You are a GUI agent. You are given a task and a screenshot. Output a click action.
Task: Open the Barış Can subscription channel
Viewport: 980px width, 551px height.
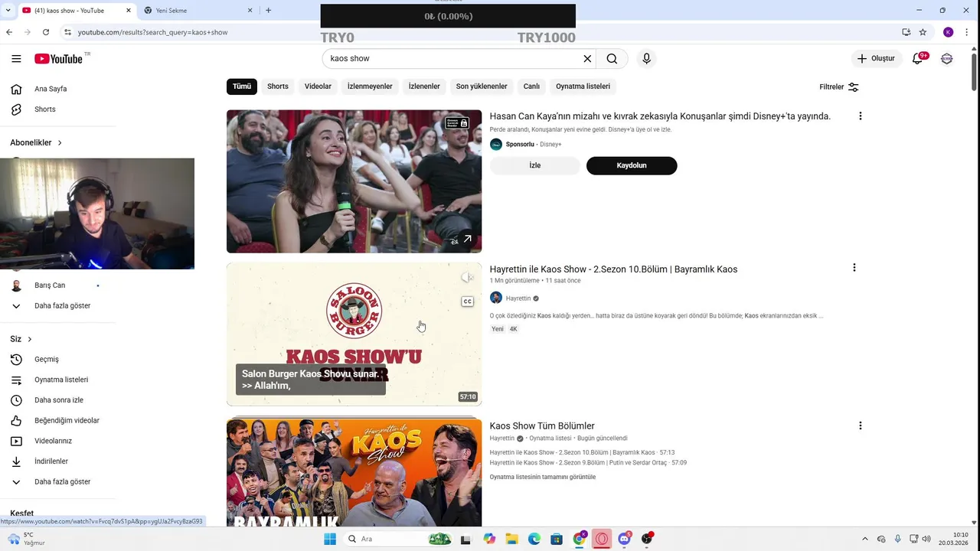[x=51, y=285]
